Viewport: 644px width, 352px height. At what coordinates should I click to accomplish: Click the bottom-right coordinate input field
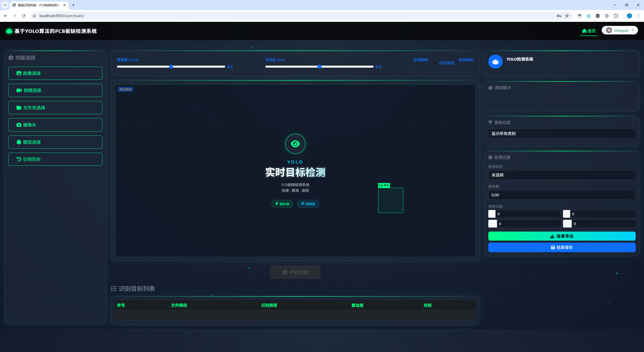pyautogui.click(x=603, y=224)
